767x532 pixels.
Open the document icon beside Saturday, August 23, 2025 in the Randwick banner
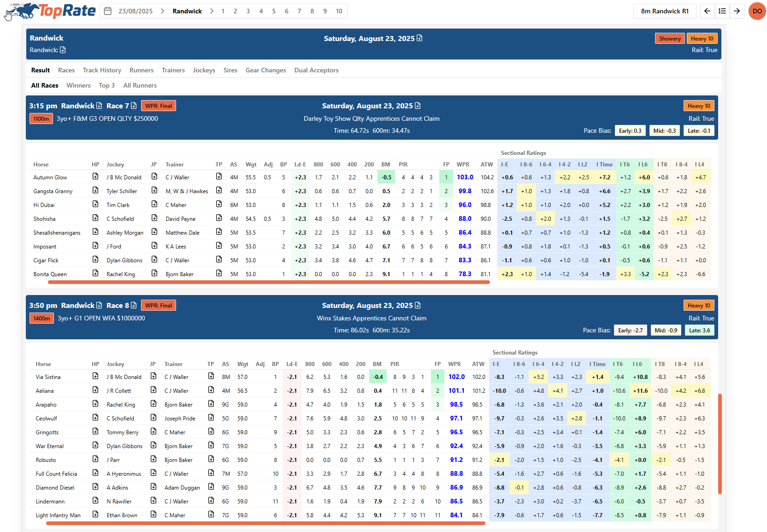coord(419,38)
